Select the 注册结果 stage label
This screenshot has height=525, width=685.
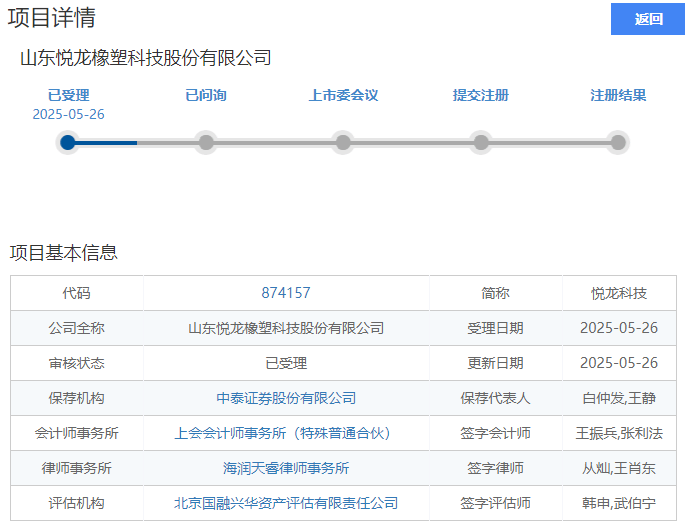(618, 96)
